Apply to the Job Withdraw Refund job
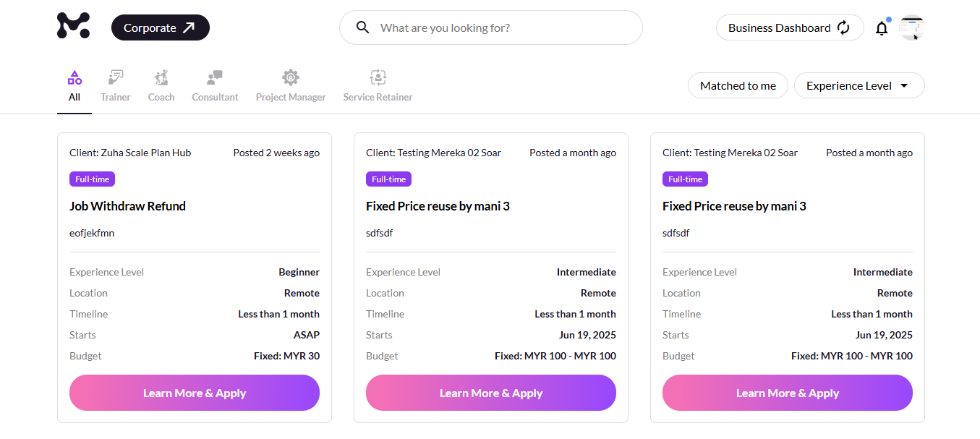Viewport: 980px width, 439px height. point(195,393)
